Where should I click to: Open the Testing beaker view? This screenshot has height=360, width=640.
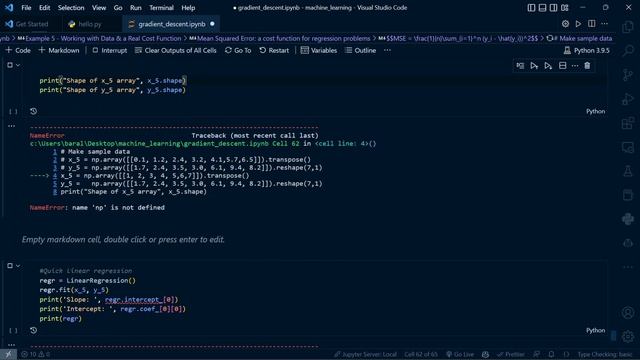tap(628, 171)
